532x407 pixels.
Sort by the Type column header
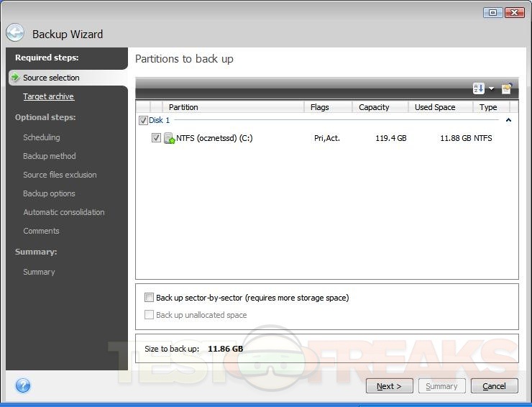coord(490,107)
